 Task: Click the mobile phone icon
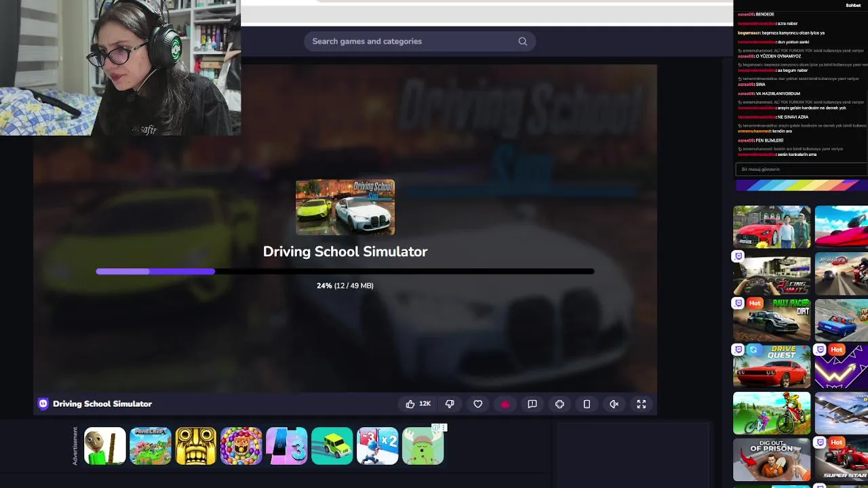pos(587,404)
